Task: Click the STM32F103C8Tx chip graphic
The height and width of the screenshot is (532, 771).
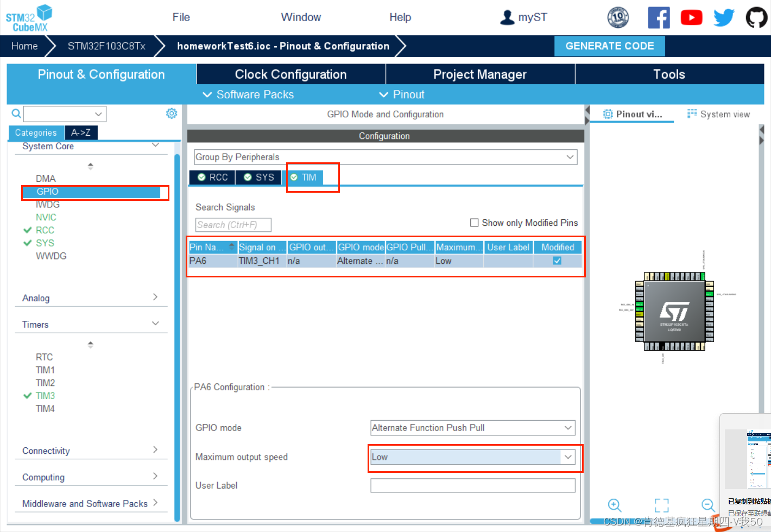Action: [x=674, y=311]
